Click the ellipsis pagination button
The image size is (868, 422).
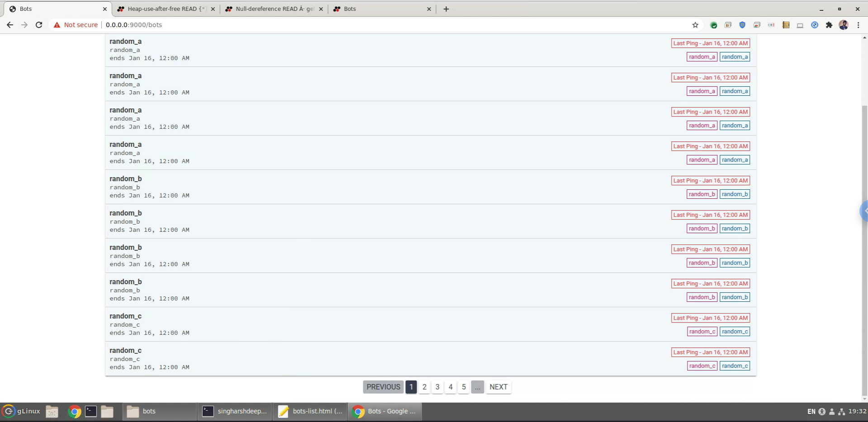478,387
